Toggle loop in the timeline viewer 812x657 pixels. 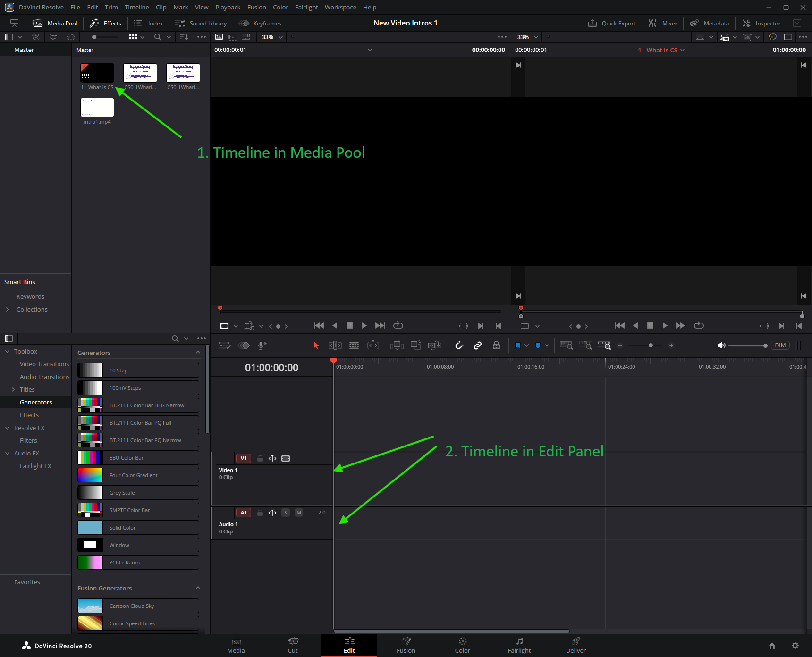tap(699, 326)
